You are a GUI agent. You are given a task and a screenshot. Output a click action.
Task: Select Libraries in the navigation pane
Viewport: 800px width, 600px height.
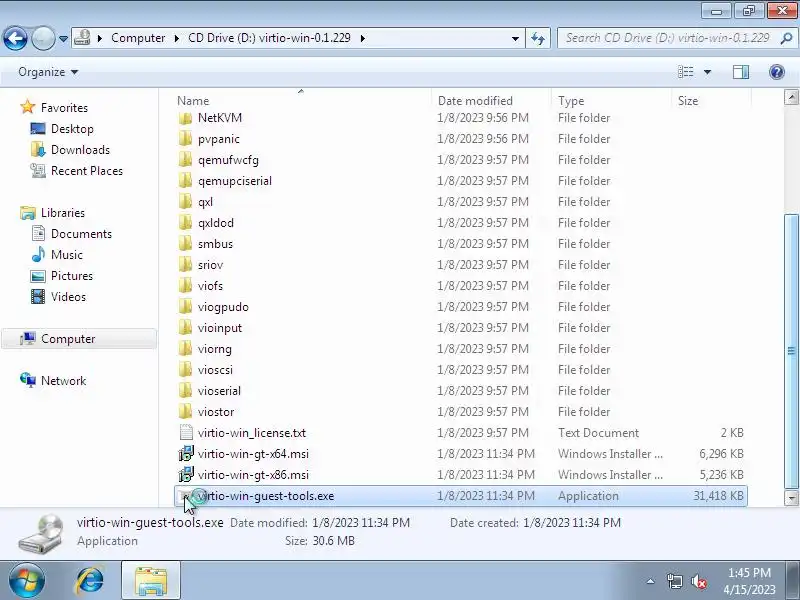click(63, 212)
